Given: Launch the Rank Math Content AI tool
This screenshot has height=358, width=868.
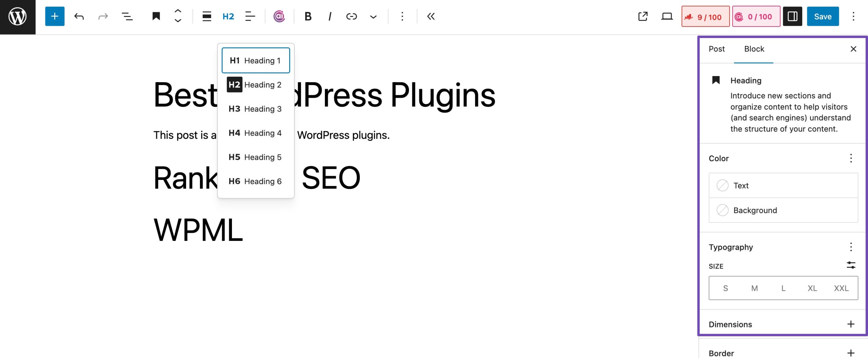Looking at the screenshot, I should 279,16.
